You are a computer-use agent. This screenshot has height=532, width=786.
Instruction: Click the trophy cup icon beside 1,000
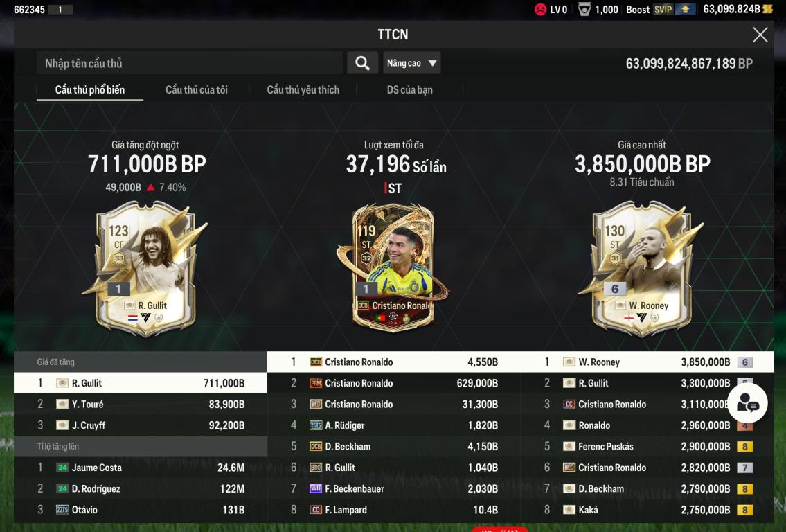[x=584, y=9]
